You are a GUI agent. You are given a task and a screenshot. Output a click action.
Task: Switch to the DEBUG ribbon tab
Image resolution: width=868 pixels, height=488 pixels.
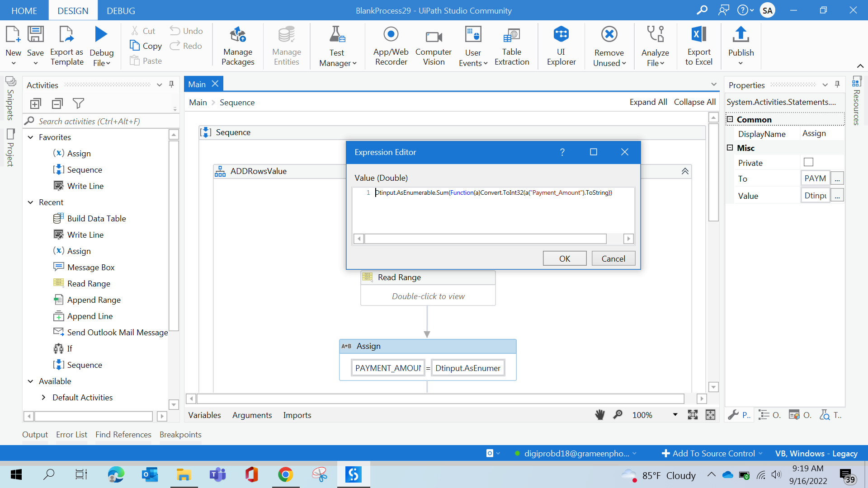click(121, 10)
